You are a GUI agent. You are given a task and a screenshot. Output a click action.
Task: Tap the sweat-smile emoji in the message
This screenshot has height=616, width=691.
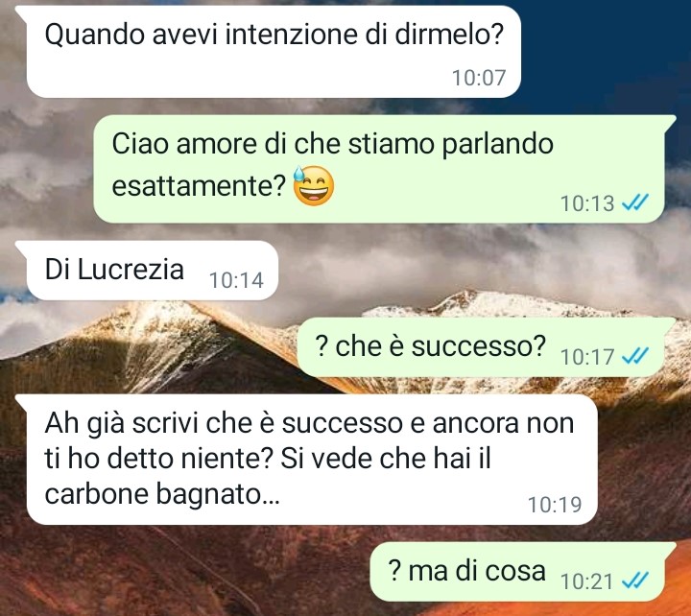coord(313,185)
